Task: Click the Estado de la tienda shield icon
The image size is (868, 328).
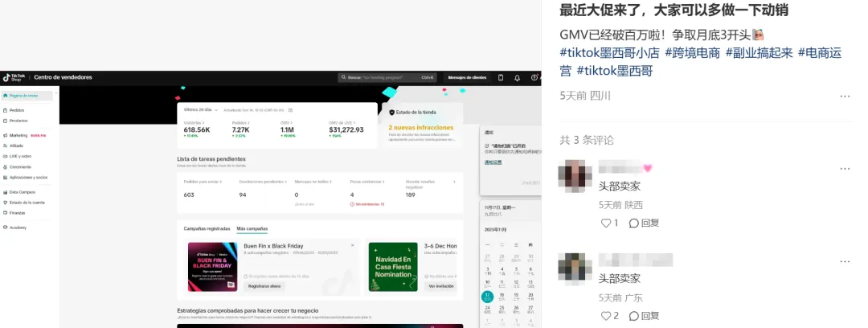Action: coord(392,113)
